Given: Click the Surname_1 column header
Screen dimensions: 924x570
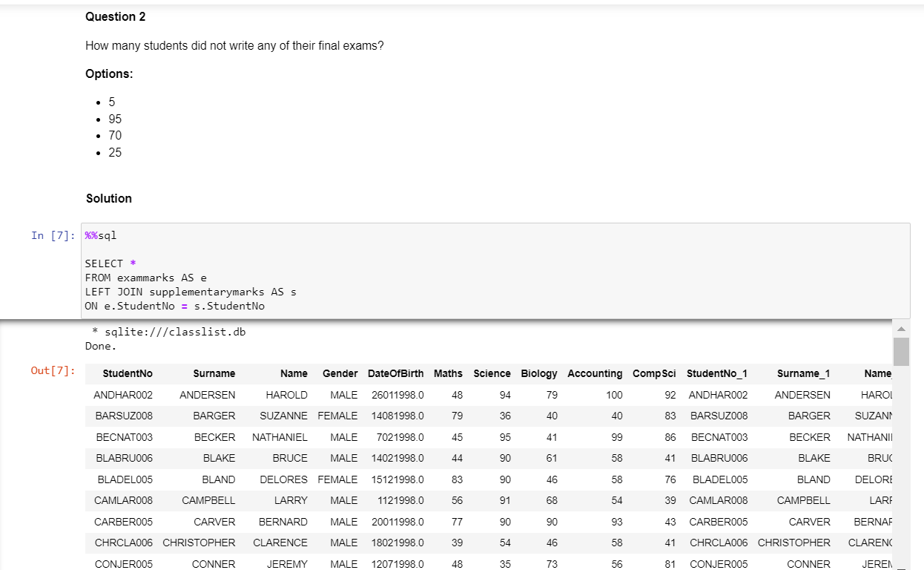Looking at the screenshot, I should tap(804, 373).
